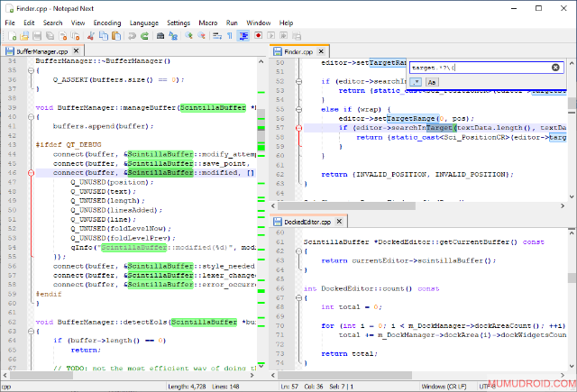Screen dimensions: 577x392
Task: Collapse fold at DockedEditor.cpp line 62
Action: (298, 251)
